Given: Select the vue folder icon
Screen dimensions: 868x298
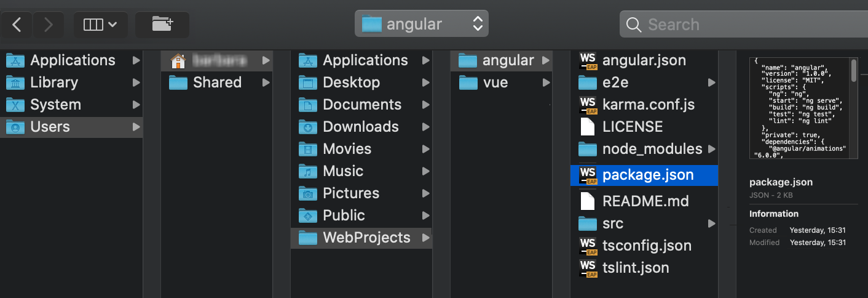Looking at the screenshot, I should click(468, 83).
